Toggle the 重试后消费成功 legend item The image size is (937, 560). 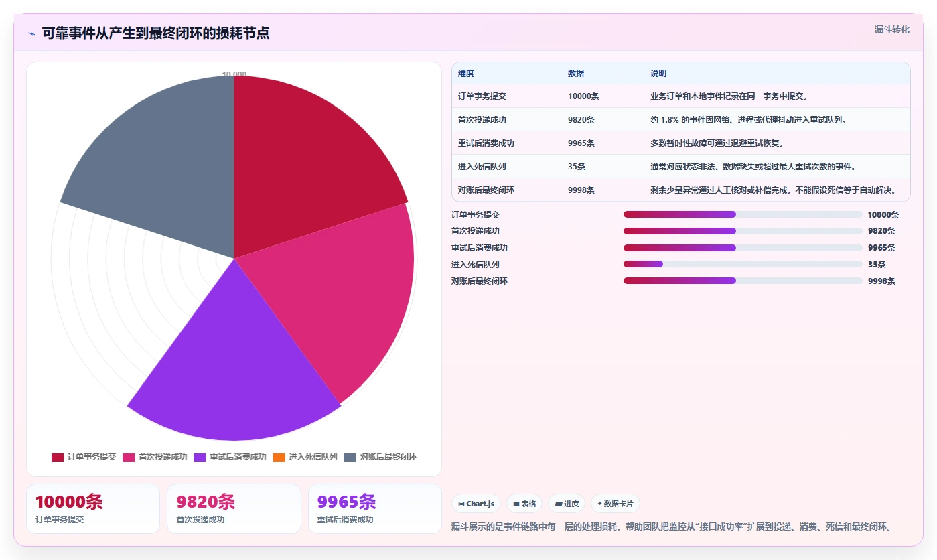[x=230, y=457]
